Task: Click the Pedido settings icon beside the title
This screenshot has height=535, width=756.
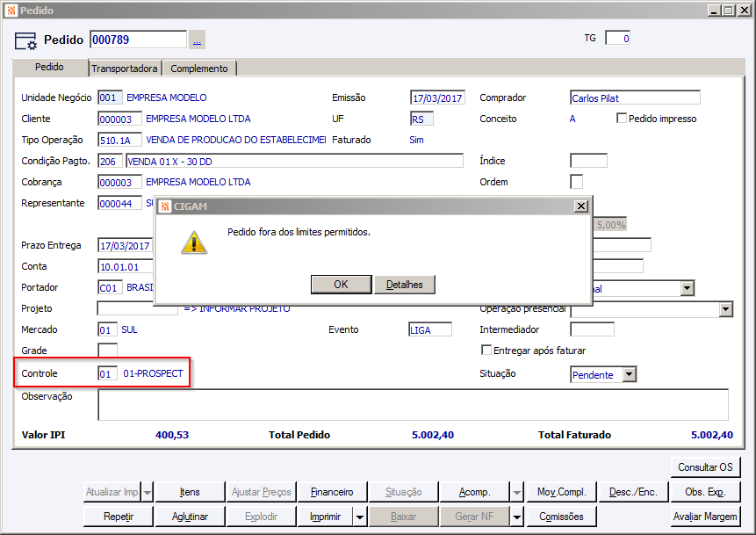Action: click(x=25, y=41)
